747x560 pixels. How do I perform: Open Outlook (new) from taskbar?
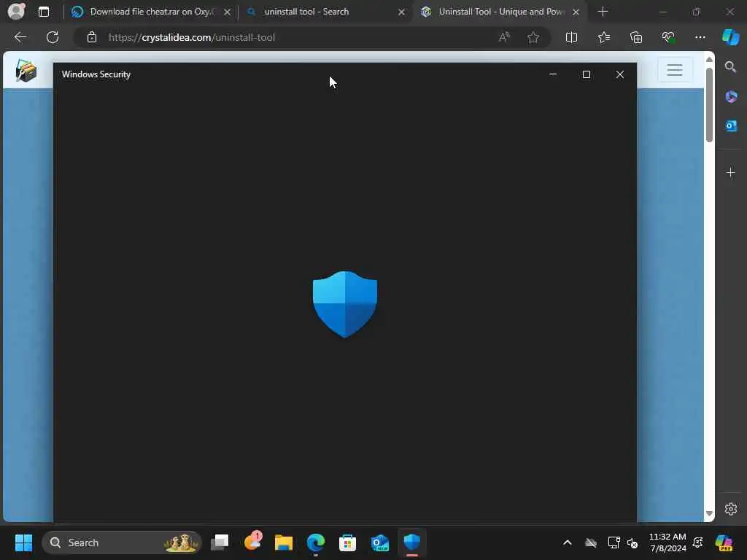(379, 542)
